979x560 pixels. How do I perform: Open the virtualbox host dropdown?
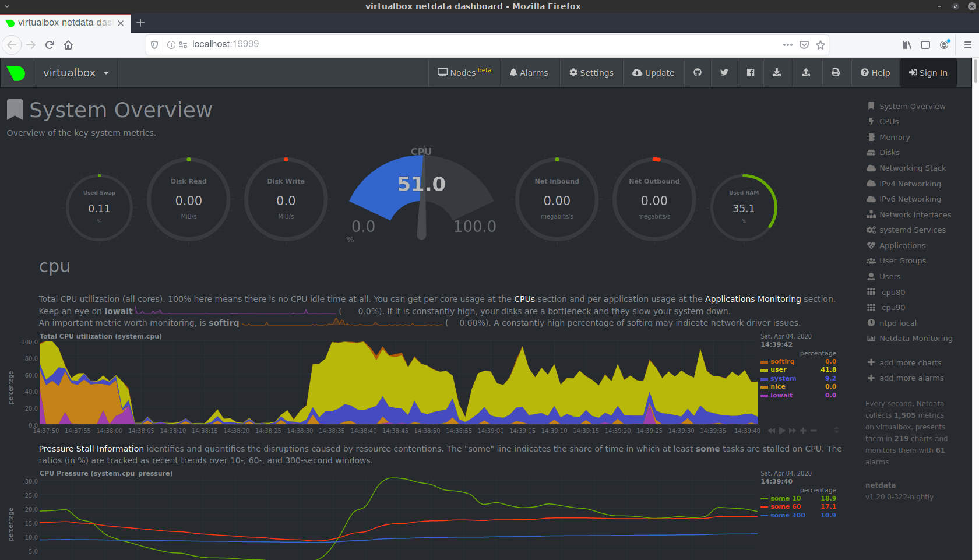coord(76,73)
